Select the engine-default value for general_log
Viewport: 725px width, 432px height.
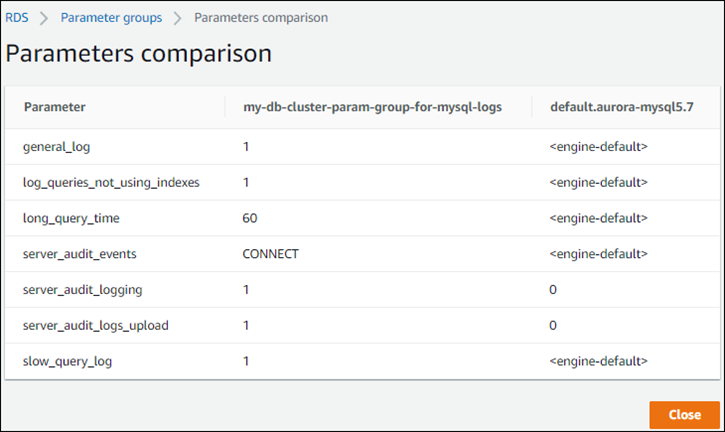pos(598,146)
